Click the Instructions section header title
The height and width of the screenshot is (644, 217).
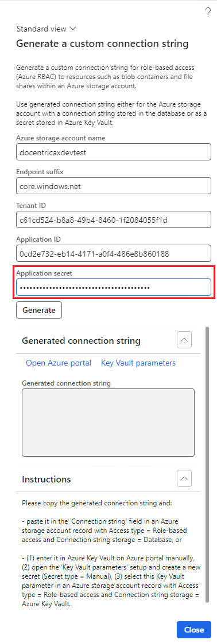coord(46,480)
